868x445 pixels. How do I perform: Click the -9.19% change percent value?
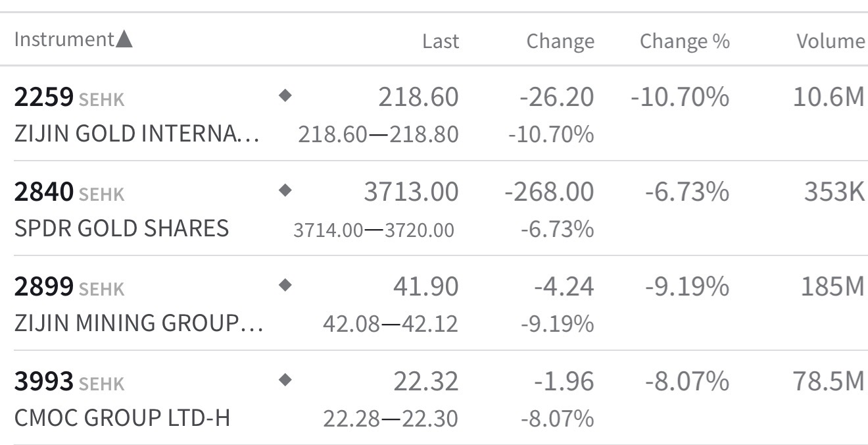tap(687, 287)
